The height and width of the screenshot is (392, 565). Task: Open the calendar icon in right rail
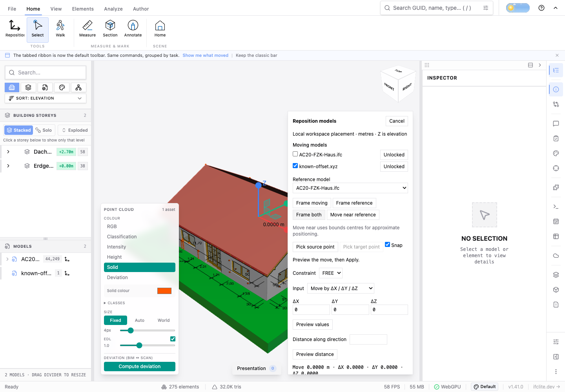556,221
